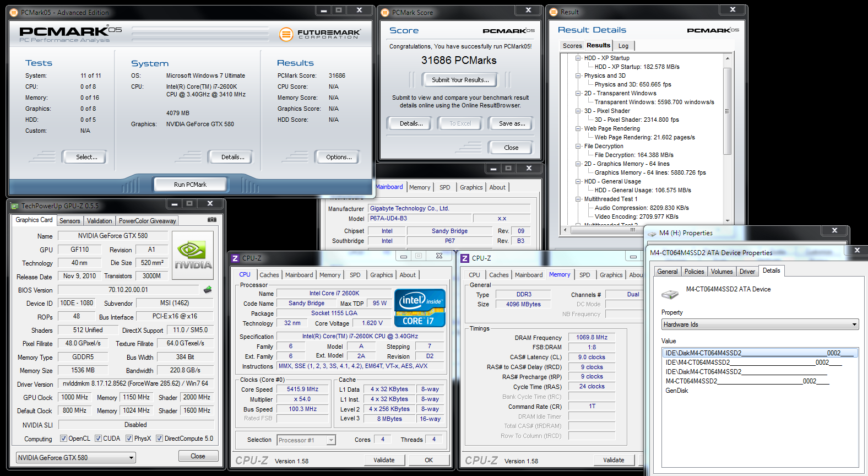
Task: Click the drive icon beside M4-CT064M4SSD2 ATA Device
Action: point(670,295)
